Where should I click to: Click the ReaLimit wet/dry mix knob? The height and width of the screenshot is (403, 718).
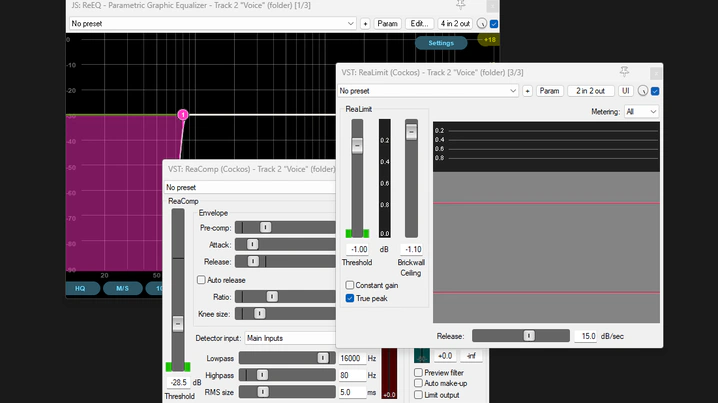point(642,91)
